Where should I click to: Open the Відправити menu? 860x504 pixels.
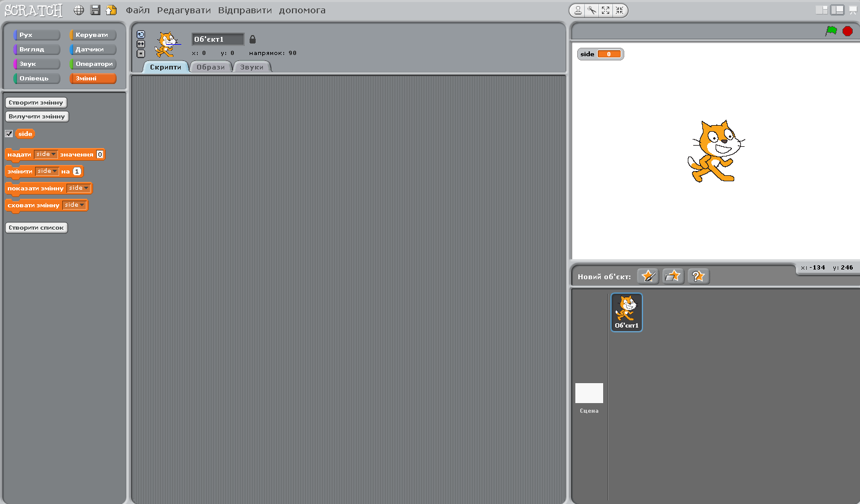245,10
